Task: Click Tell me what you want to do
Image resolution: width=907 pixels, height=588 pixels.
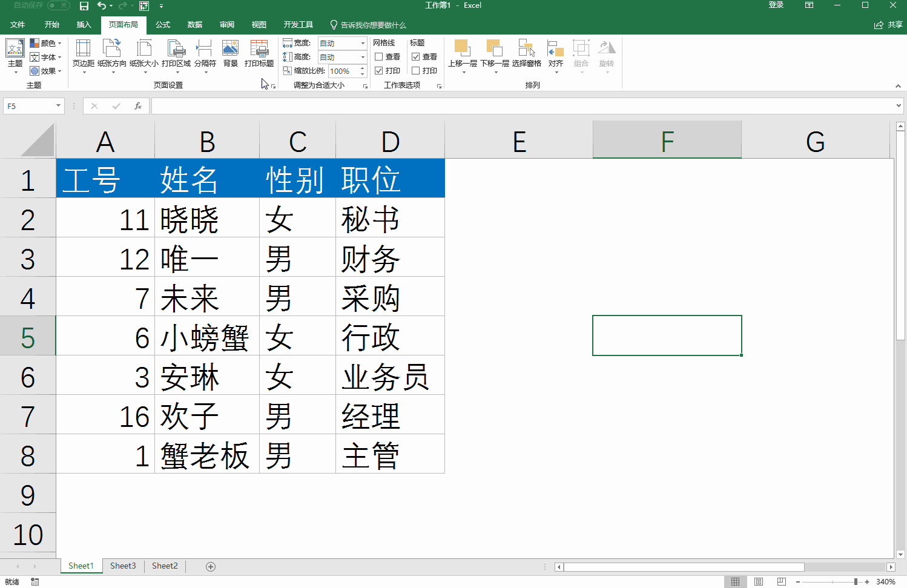Action: coord(368,25)
